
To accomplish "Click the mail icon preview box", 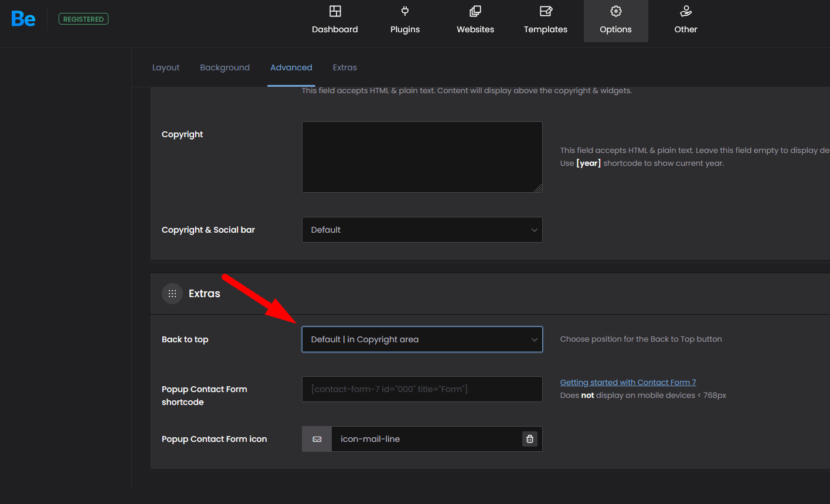I will pyautogui.click(x=317, y=439).
